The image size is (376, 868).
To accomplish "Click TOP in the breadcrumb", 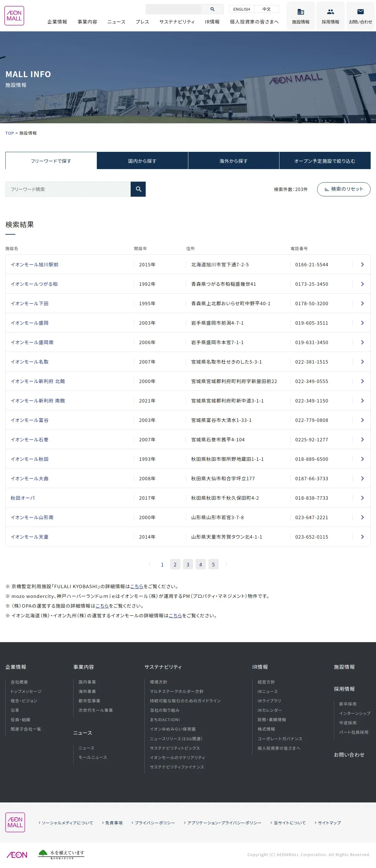I will point(9,133).
